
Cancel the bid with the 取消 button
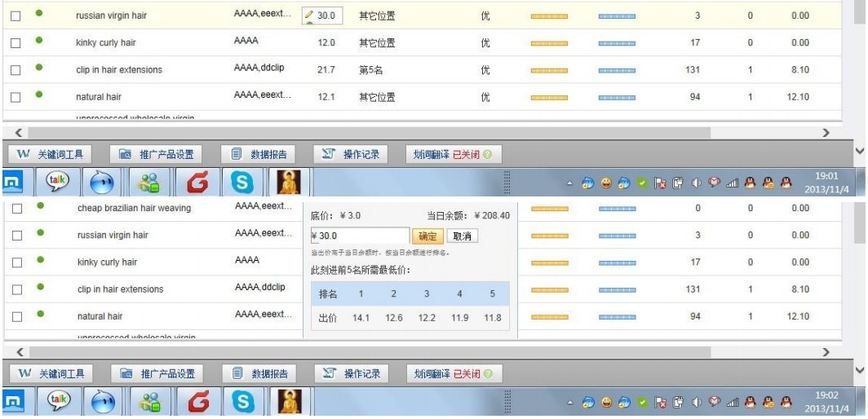pos(462,236)
